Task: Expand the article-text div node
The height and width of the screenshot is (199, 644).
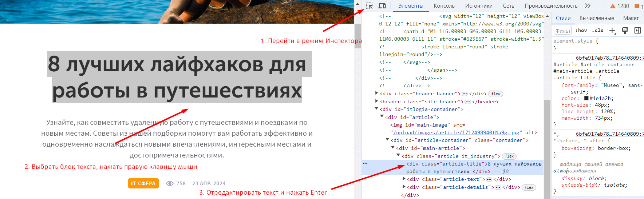Action: point(404,179)
